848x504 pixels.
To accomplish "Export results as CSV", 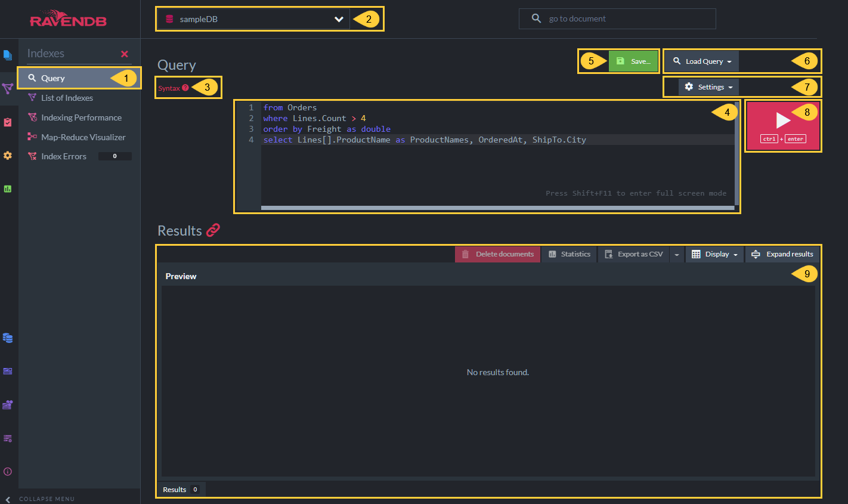I will click(634, 254).
